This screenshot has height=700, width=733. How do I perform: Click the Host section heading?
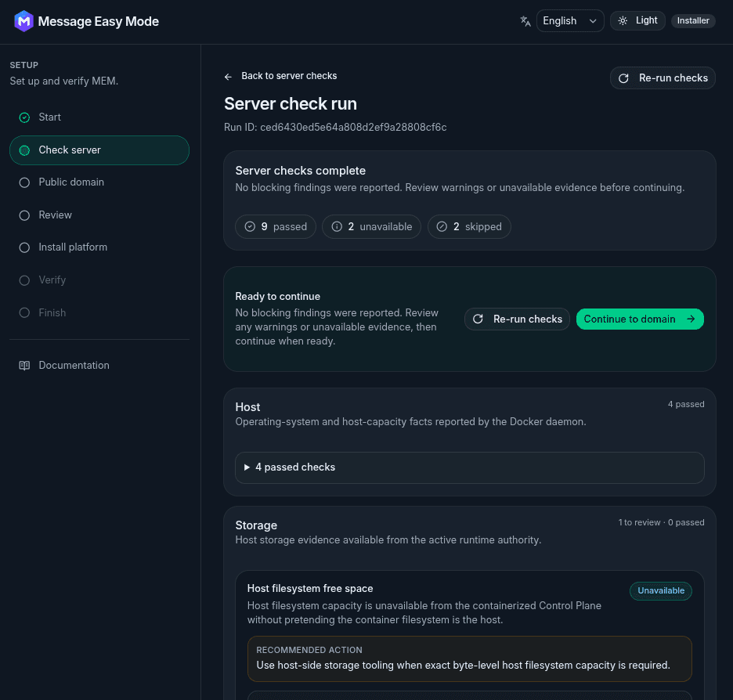(x=247, y=407)
